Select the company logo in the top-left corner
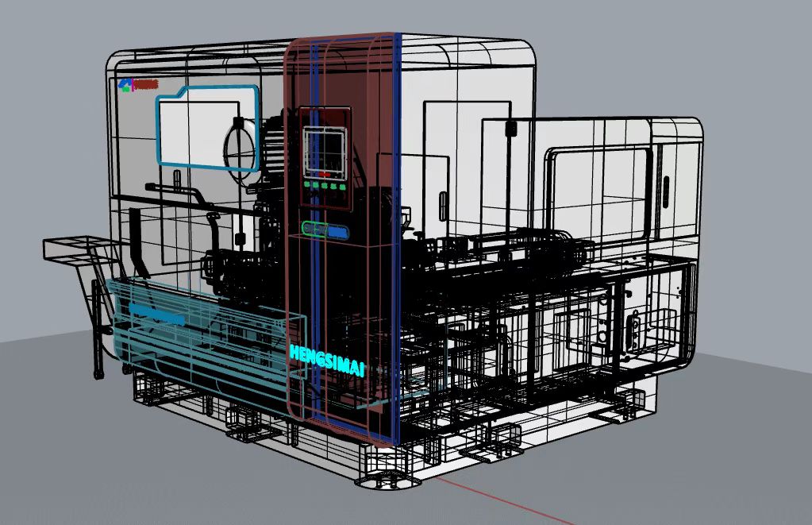Image resolution: width=812 pixels, height=525 pixels. (137, 84)
